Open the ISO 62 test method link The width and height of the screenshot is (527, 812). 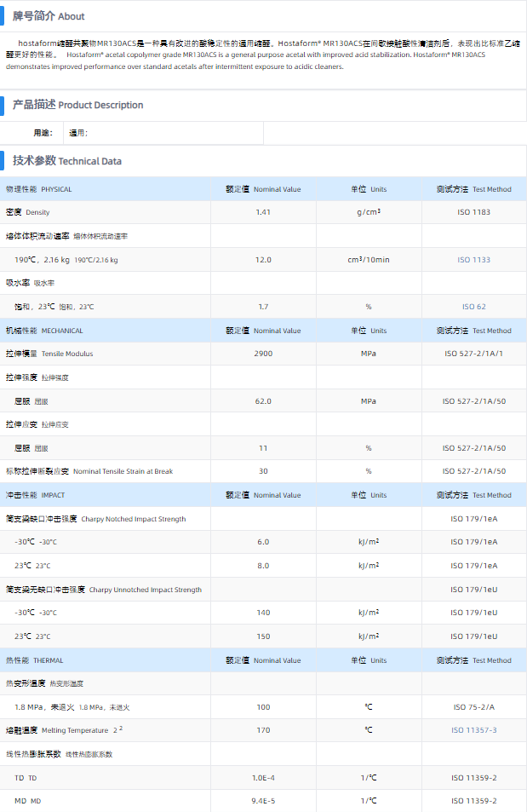473,307
